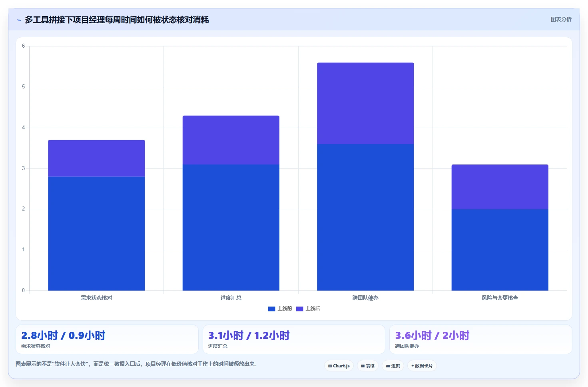
Task: Click the 跨团队催办 caption in third stat card
Action: tap(407, 346)
